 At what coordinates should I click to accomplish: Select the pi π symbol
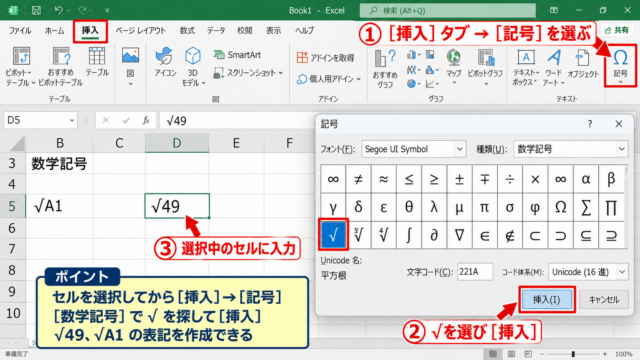pos(484,207)
